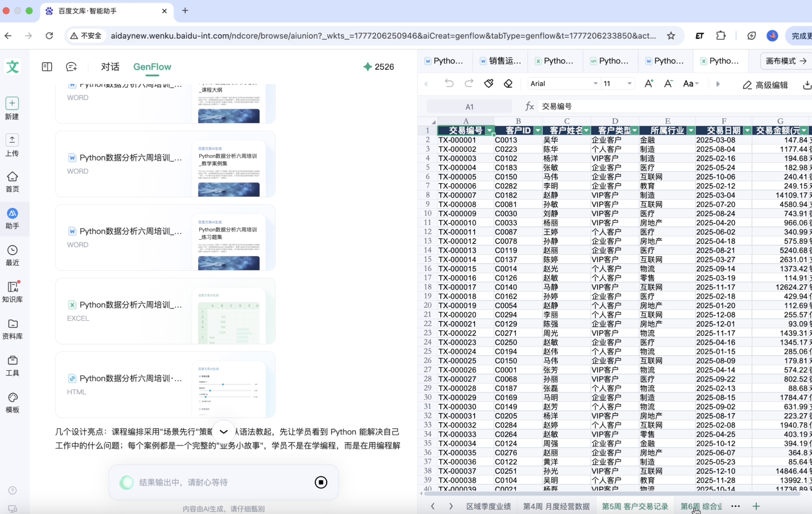Click the format painter brush icon

pos(489,83)
